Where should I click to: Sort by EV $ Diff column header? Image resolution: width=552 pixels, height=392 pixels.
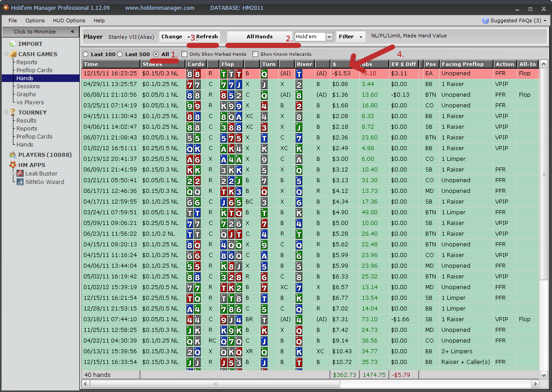(x=404, y=64)
